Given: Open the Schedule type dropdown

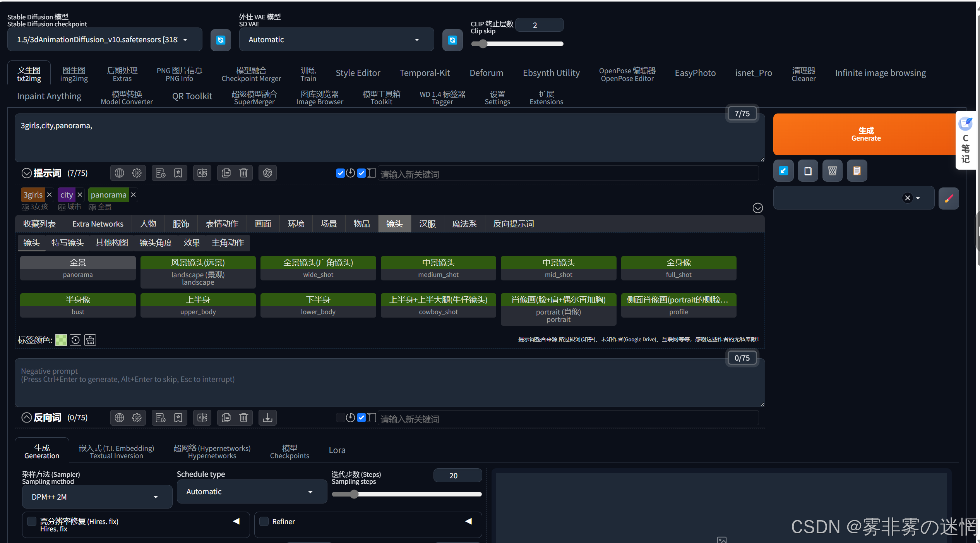Looking at the screenshot, I should [252, 492].
